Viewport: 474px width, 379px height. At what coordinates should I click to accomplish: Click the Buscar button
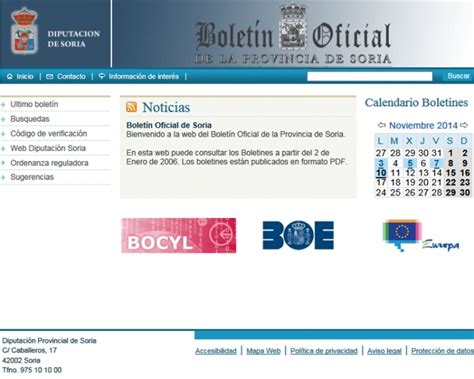(458, 76)
